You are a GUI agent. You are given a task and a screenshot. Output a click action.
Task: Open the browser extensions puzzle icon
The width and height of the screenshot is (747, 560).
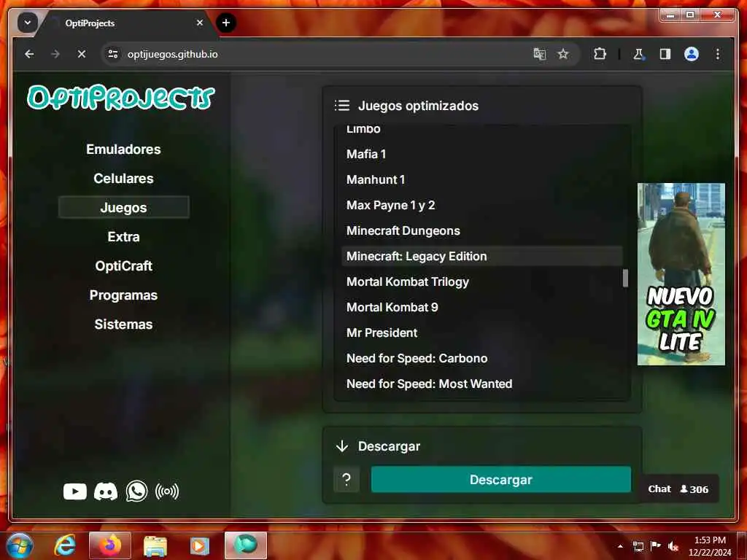600,54
